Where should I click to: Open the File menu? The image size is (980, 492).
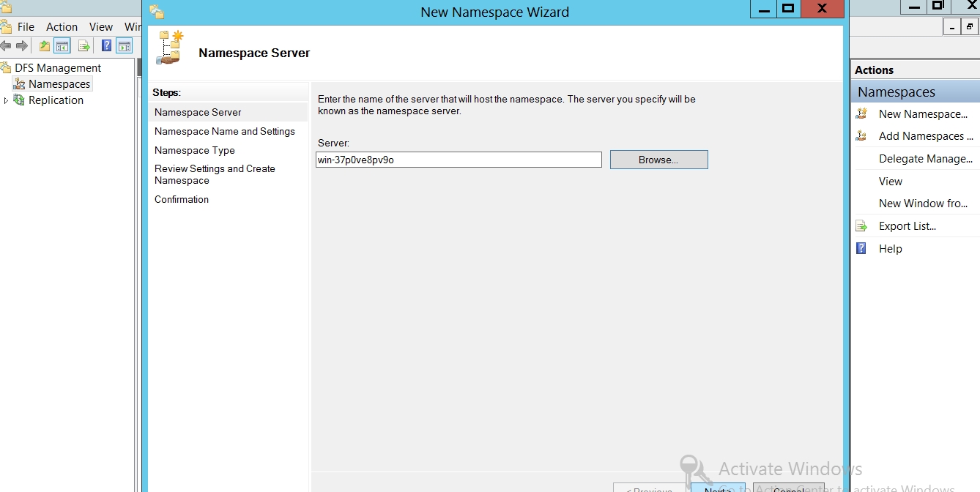pyautogui.click(x=26, y=26)
